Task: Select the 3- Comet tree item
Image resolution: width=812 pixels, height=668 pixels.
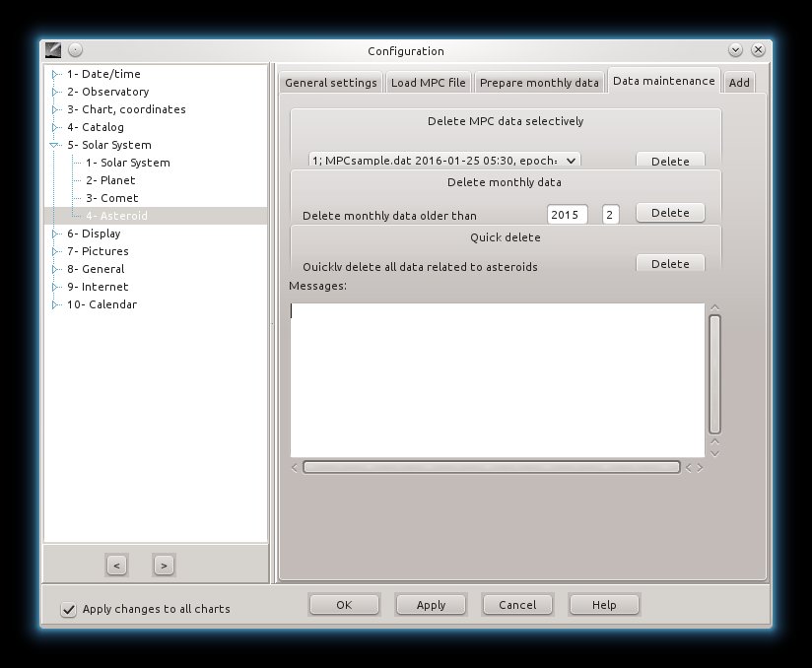Action: [x=112, y=198]
